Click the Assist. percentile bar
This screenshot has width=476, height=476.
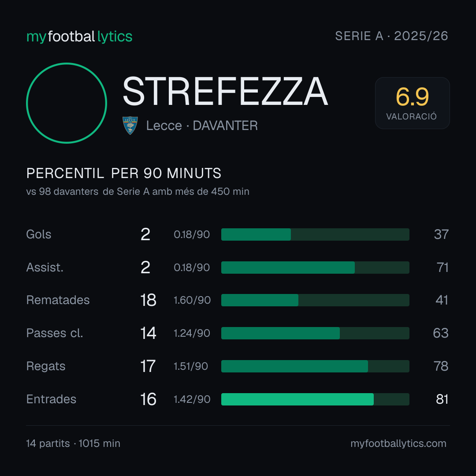[315, 268]
